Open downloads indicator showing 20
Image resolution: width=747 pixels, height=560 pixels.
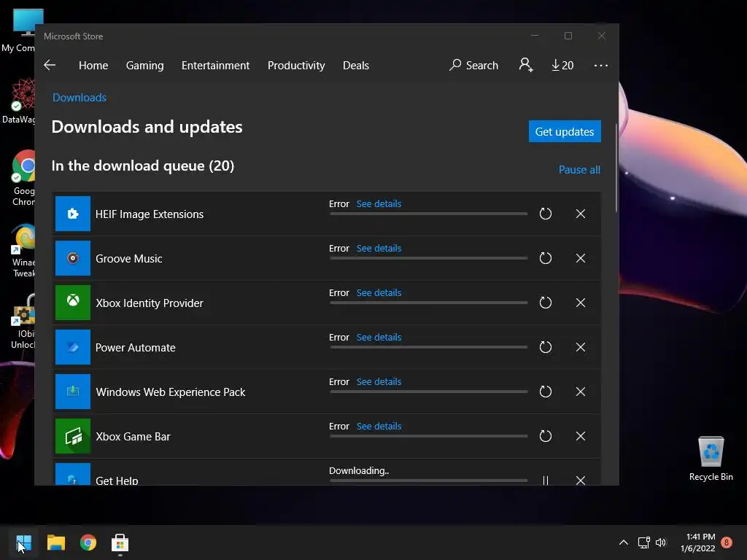pyautogui.click(x=562, y=65)
